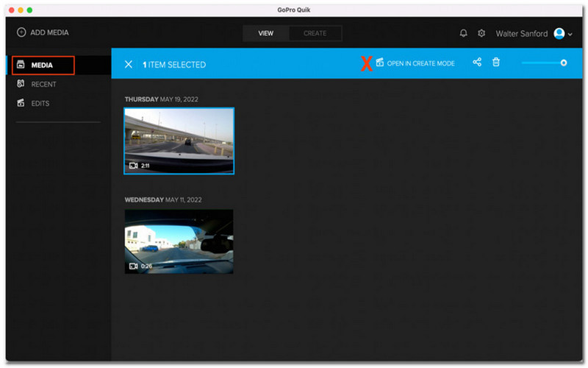Open the Recent section label
The height and width of the screenshot is (368, 588).
43,85
